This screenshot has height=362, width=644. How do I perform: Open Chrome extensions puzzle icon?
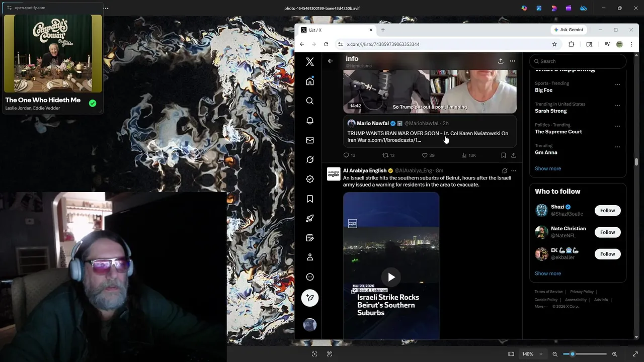[572, 44]
